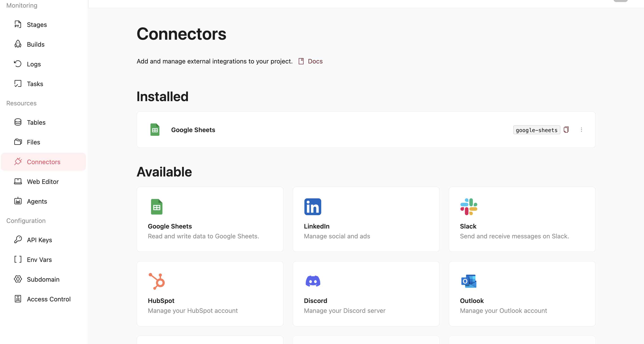Open the Stages page
This screenshot has height=344, width=644.
(x=43, y=24)
